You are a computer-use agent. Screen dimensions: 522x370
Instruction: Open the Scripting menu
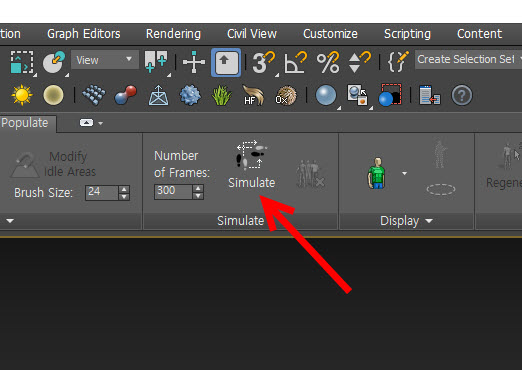[407, 34]
